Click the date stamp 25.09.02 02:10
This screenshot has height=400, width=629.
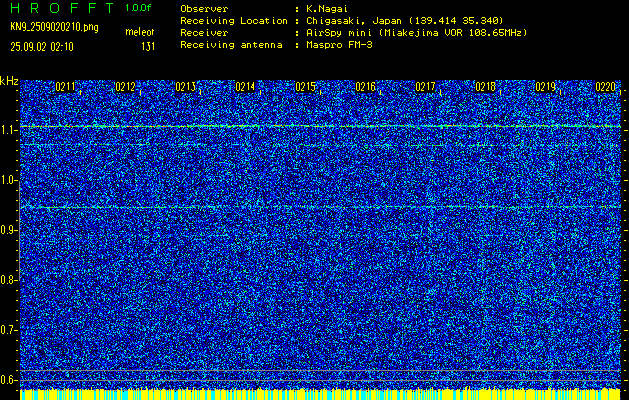[x=42, y=47]
